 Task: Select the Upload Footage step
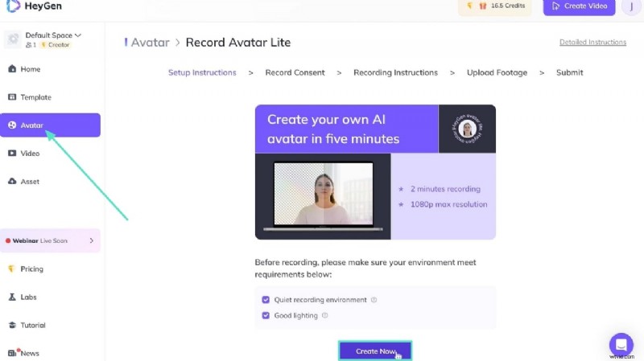coord(497,72)
